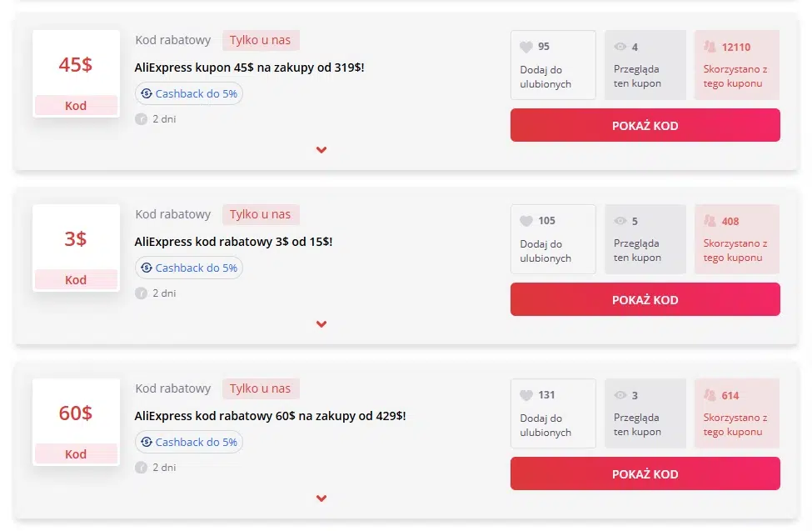
Task: Click the heart icon on the 45$ coupon
Action: click(x=526, y=46)
